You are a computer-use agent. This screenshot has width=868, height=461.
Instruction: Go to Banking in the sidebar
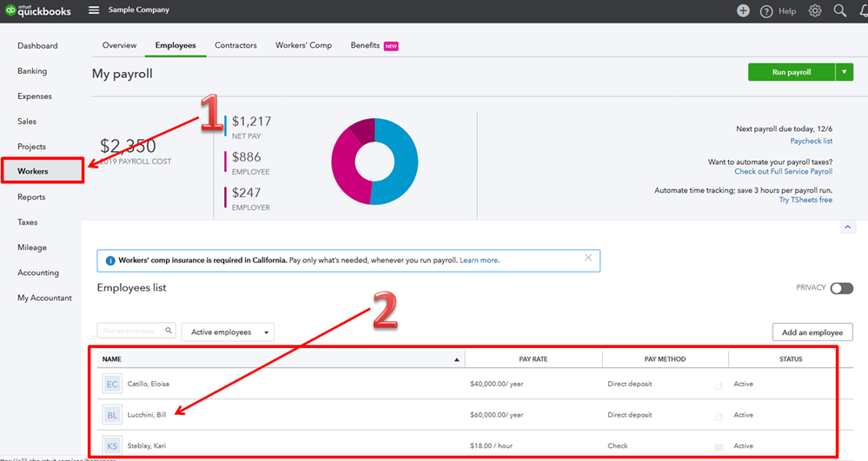[32, 71]
